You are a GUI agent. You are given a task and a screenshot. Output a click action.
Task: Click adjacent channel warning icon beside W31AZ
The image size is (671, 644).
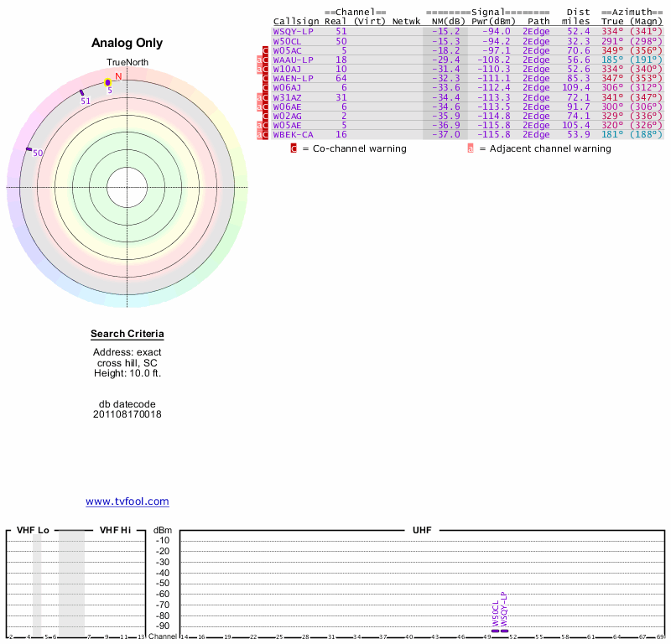(259, 97)
